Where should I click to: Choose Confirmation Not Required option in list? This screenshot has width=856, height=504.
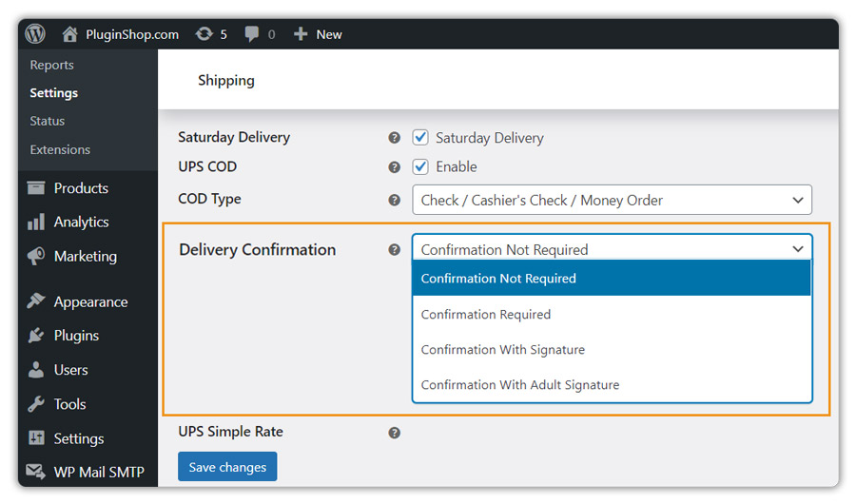612,278
